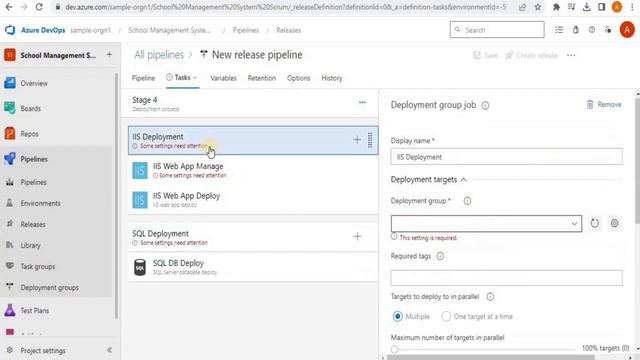Switch to the Retention tab
Viewport: 640px width, 360px height.
coord(262,78)
